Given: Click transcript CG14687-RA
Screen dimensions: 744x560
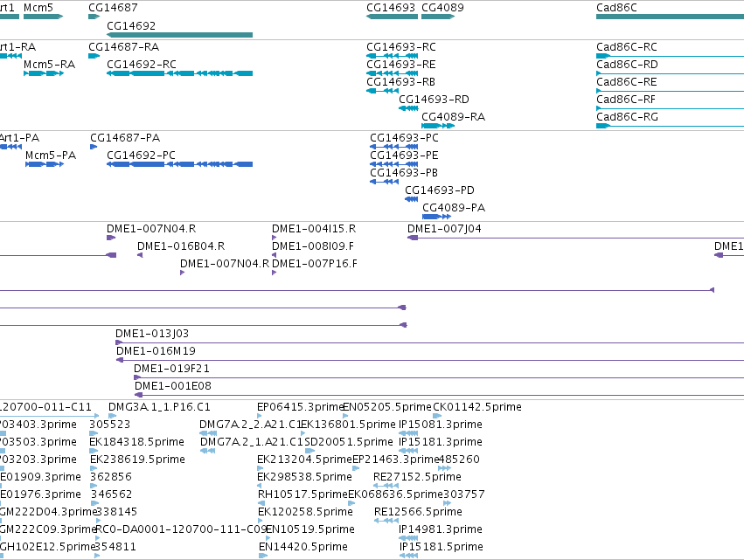Looking at the screenshot, I should (94, 56).
